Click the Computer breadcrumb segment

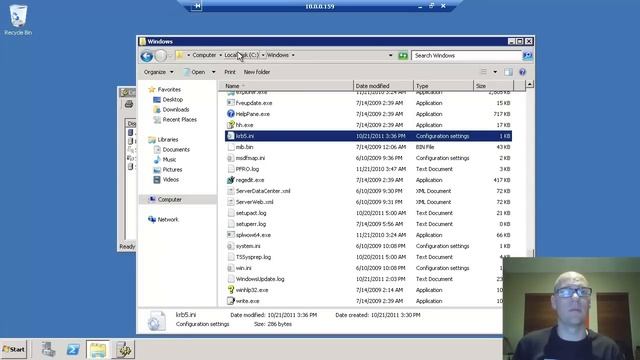[204, 55]
